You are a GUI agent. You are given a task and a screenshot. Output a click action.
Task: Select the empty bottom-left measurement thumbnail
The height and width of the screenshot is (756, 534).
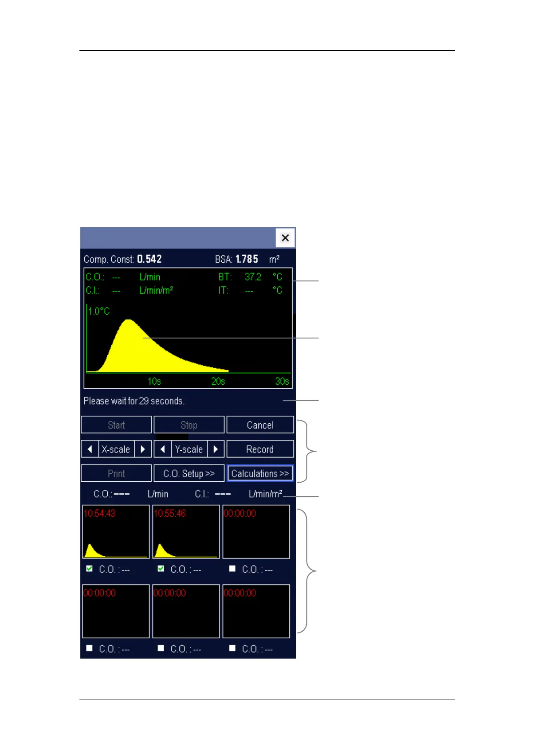(x=116, y=611)
